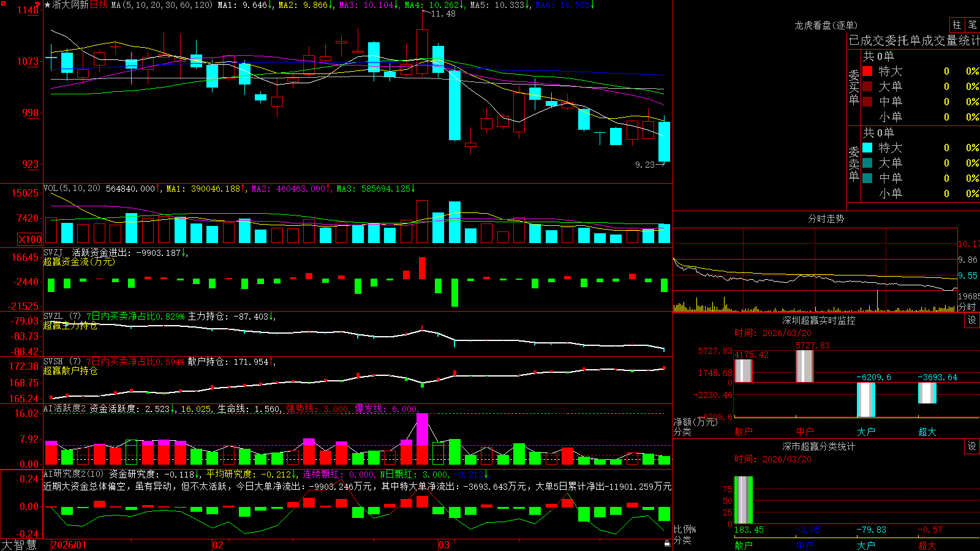Viewport: 980px width, 551px height.
Task: Select 散户 category in 深圳超赢实时监控
Action: coord(744,432)
